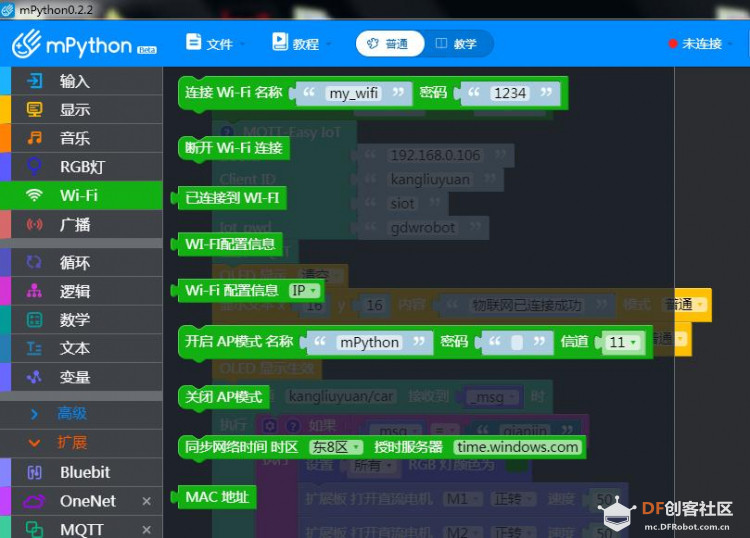Open the 东8区 timezone dropdown
The height and width of the screenshot is (538, 750).
point(335,447)
